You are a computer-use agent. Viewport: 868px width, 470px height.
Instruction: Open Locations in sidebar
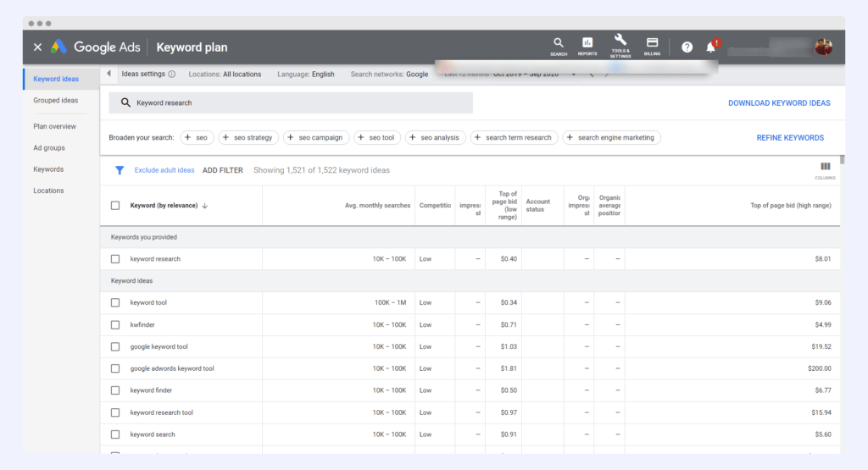(x=48, y=191)
